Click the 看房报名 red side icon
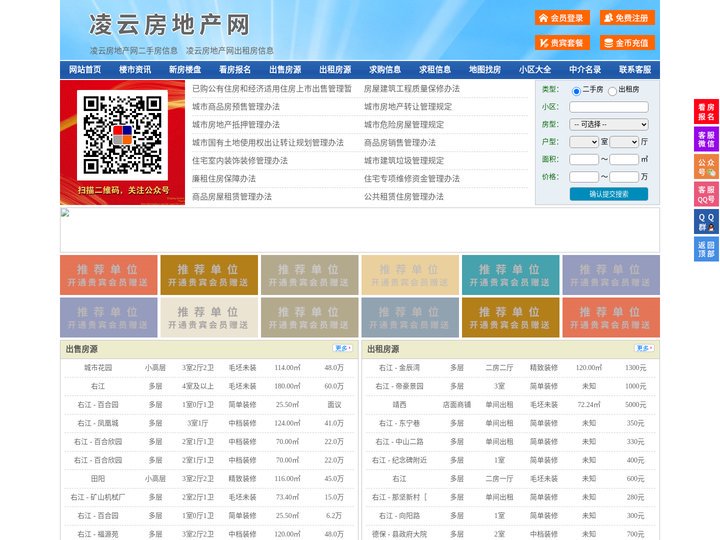Screen dimensions: 720x540 click(706, 112)
